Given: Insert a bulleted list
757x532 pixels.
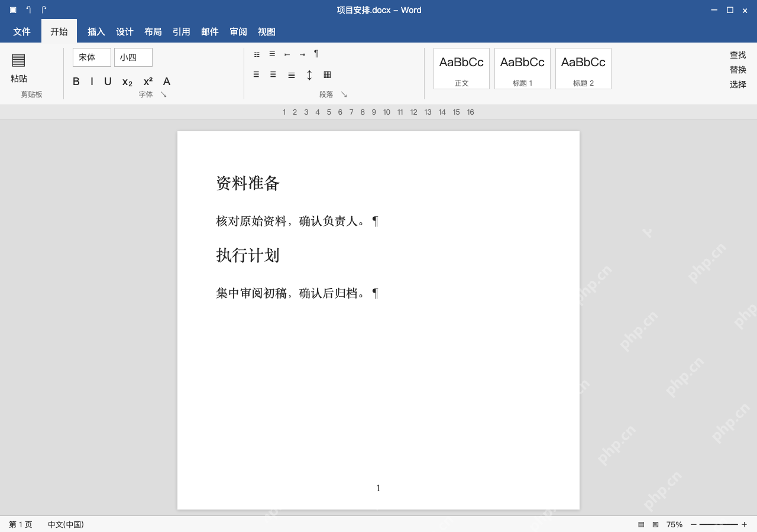Looking at the screenshot, I should (x=257, y=54).
